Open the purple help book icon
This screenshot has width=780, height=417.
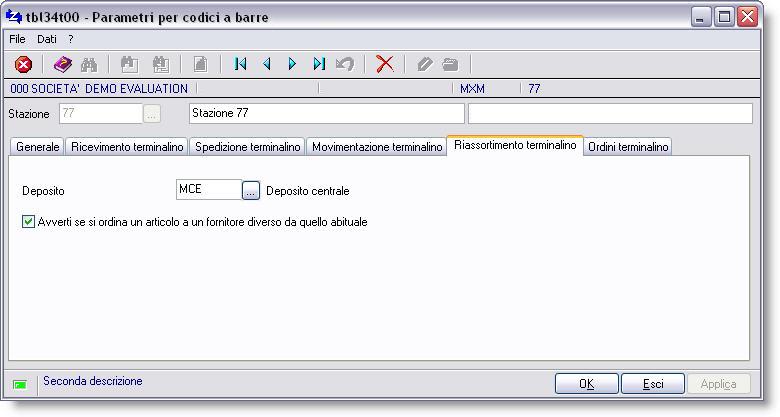point(63,64)
